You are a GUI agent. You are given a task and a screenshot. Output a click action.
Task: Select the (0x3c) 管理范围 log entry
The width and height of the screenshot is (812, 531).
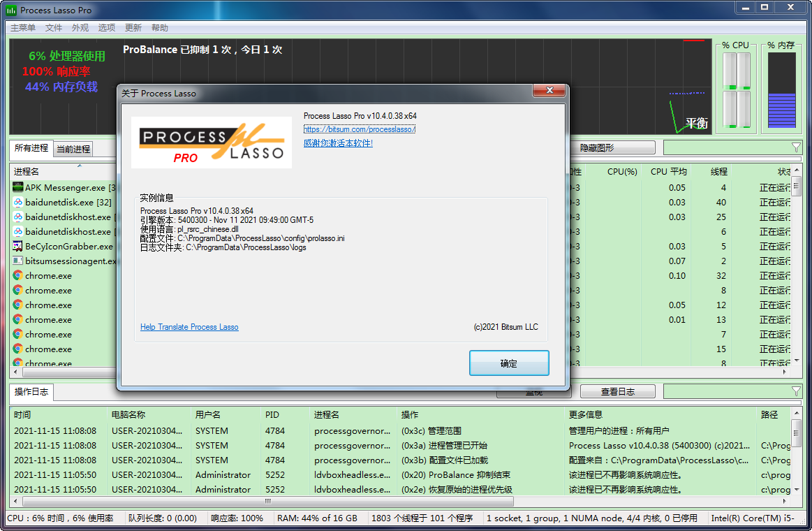(x=400, y=430)
